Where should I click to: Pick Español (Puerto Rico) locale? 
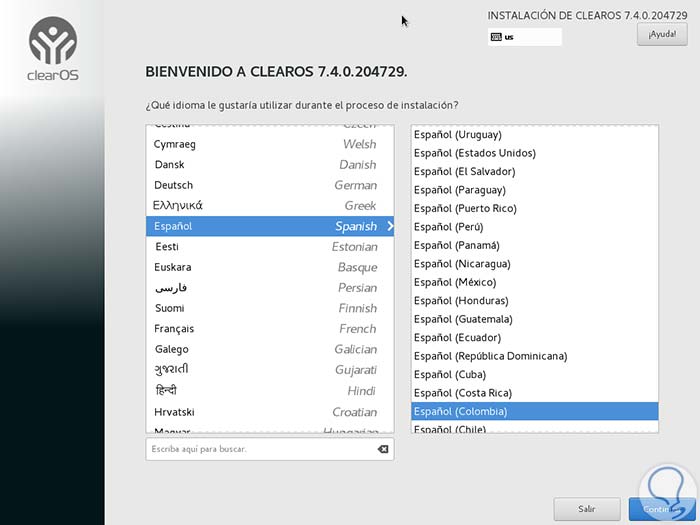[534, 208]
